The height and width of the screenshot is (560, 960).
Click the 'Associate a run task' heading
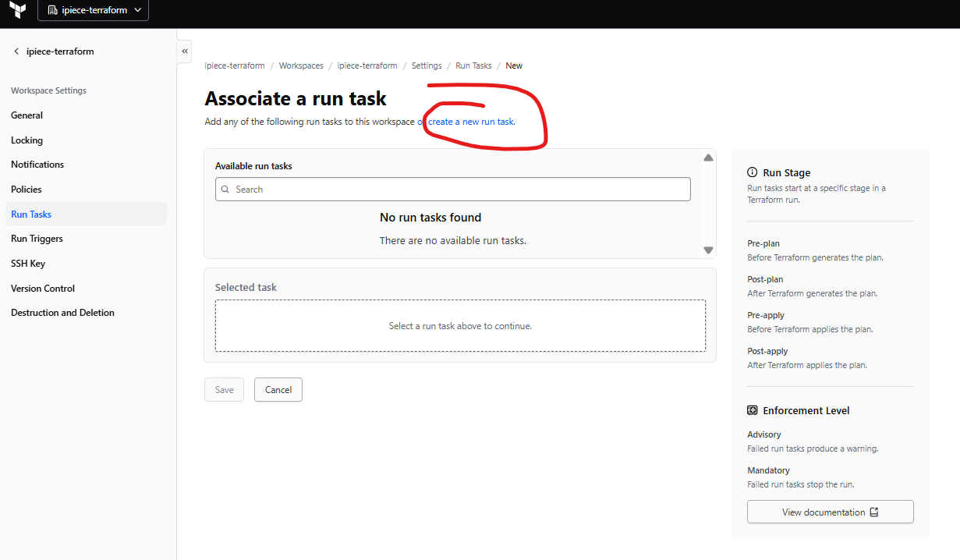click(x=296, y=98)
